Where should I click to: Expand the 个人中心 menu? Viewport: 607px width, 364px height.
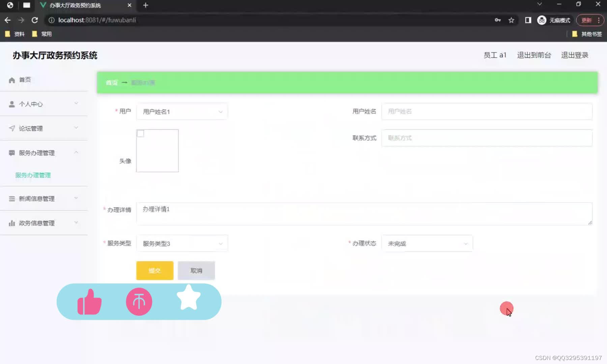click(44, 104)
